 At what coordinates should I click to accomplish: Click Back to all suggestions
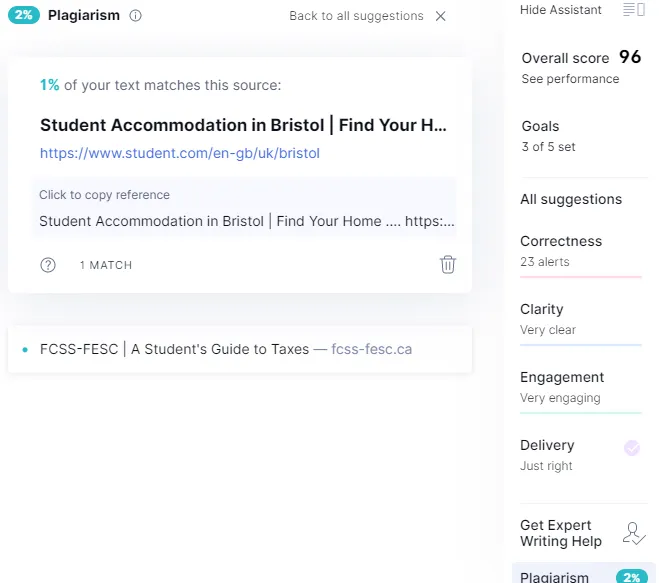pyautogui.click(x=356, y=16)
